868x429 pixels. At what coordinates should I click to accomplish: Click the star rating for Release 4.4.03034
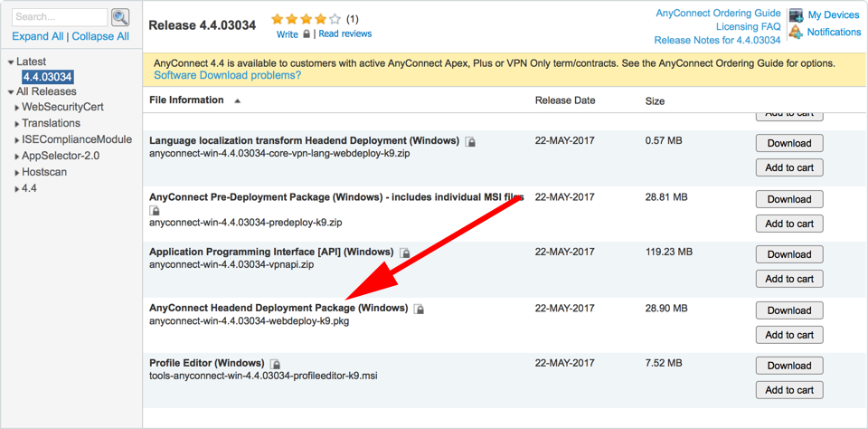(x=307, y=19)
